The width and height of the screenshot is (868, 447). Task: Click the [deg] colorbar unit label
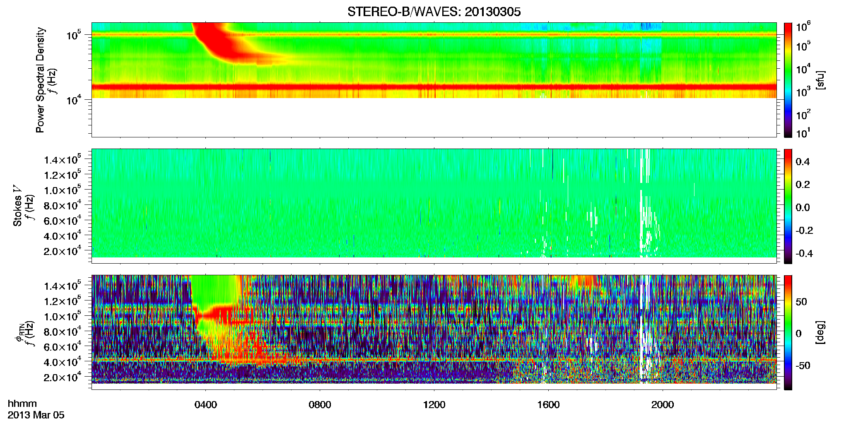820,332
